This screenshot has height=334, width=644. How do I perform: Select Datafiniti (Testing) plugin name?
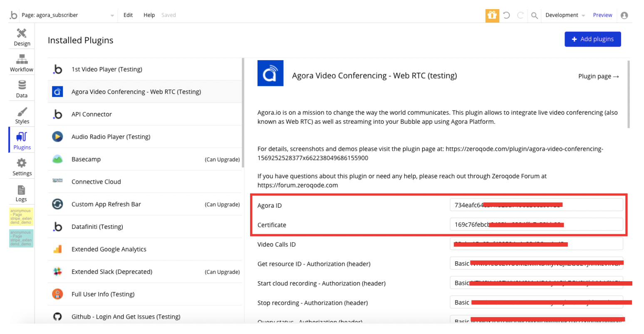[x=97, y=227]
